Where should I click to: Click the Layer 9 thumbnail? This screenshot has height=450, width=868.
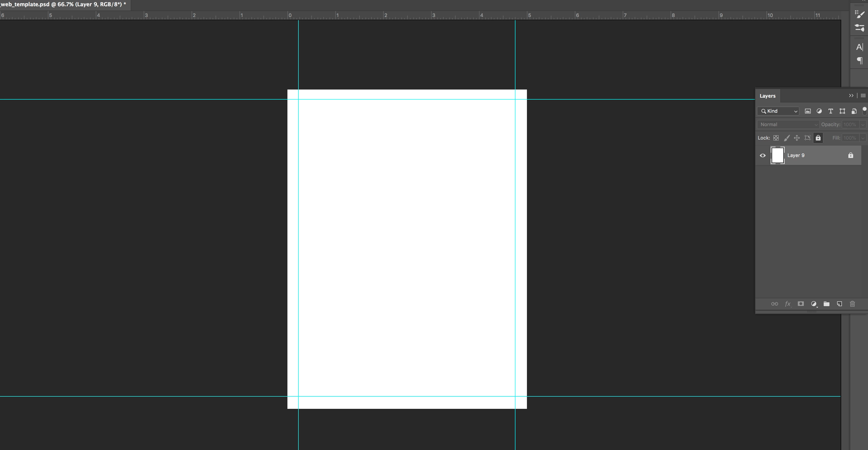[x=777, y=155]
